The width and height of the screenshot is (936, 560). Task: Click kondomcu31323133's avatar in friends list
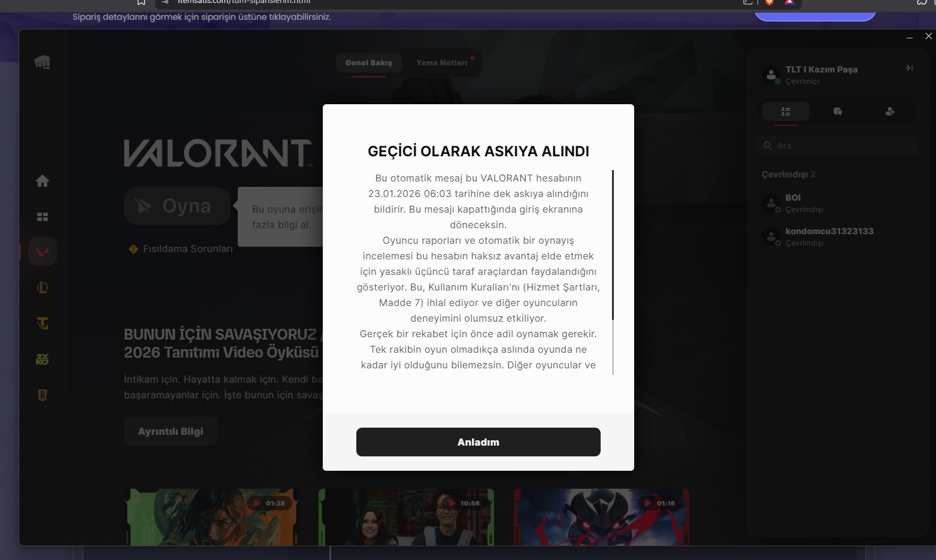(x=771, y=237)
